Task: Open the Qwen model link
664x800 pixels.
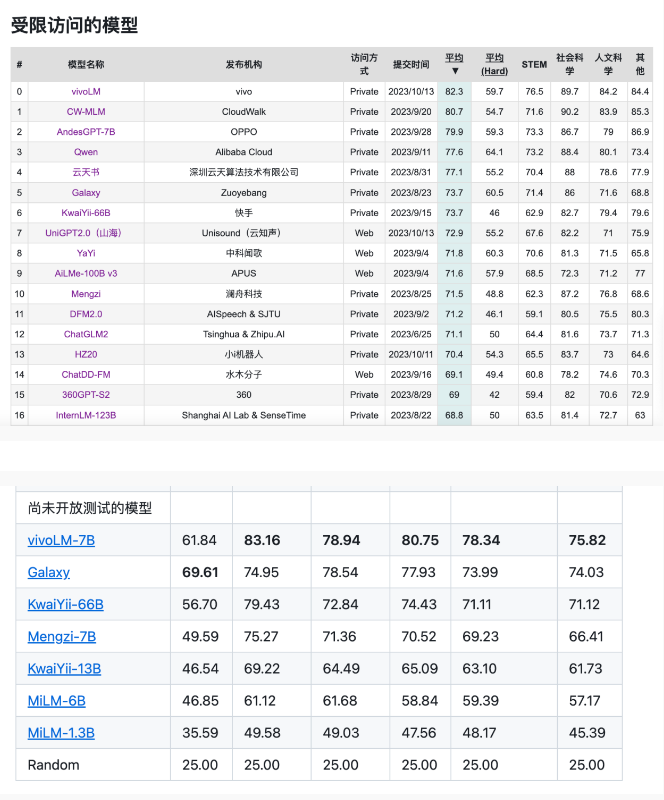Action: [x=86, y=152]
